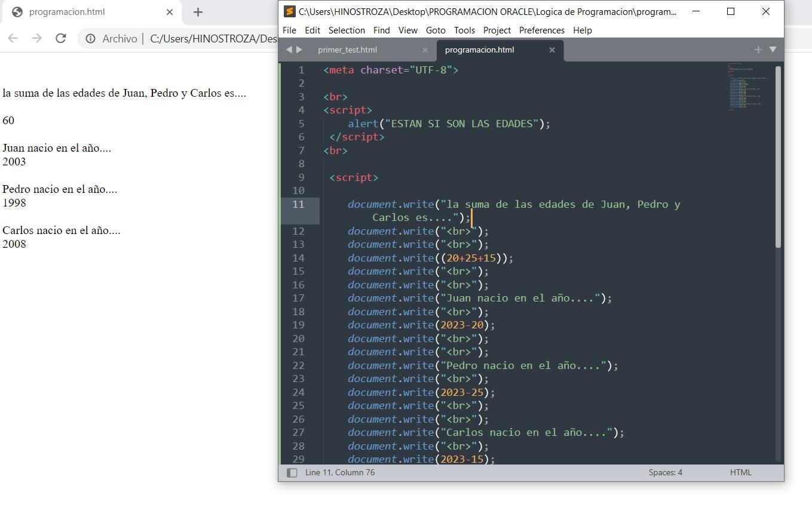
Task: Switch to primer_test.html editor tab
Action: tap(347, 50)
